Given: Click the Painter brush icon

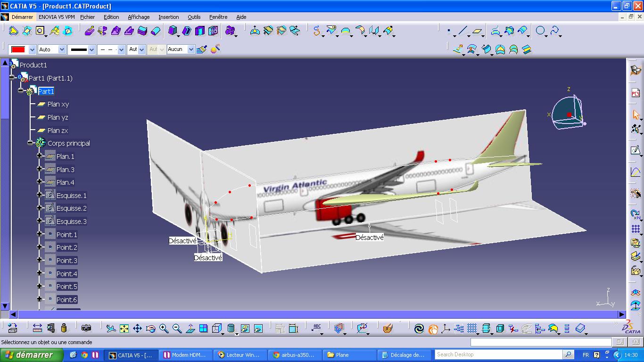Looking at the screenshot, I should tap(202, 49).
